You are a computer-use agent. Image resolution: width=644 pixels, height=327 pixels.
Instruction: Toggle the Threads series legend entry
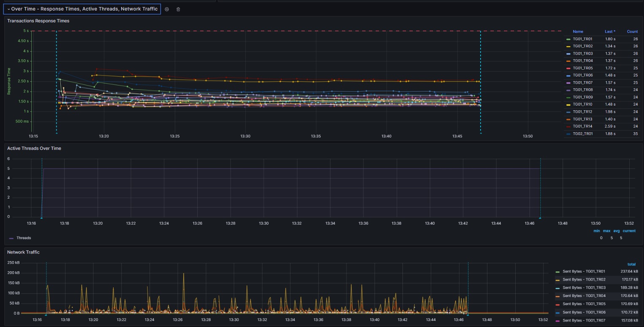coord(24,238)
